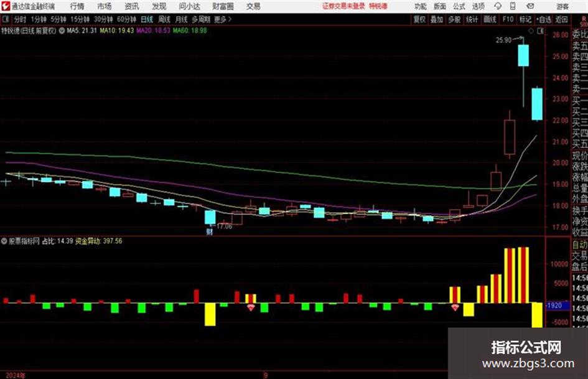This screenshot has width=588, height=379.
Task: Click the 资金异动: 397.56 indicator value
Action: pos(99,241)
